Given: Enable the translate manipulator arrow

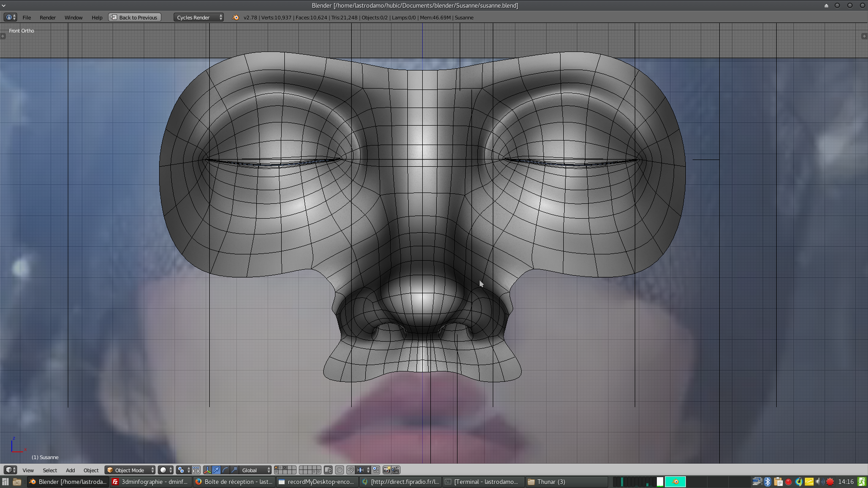Looking at the screenshot, I should pos(216,470).
